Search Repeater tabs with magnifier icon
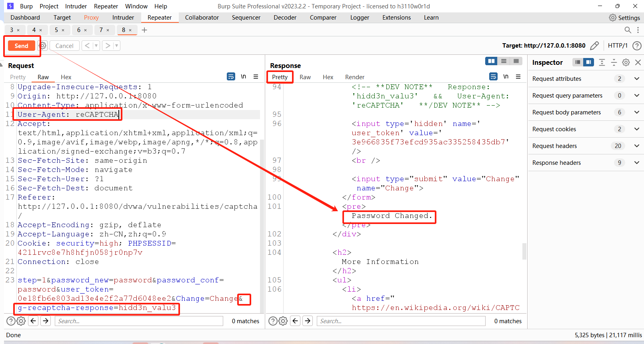 (628, 30)
